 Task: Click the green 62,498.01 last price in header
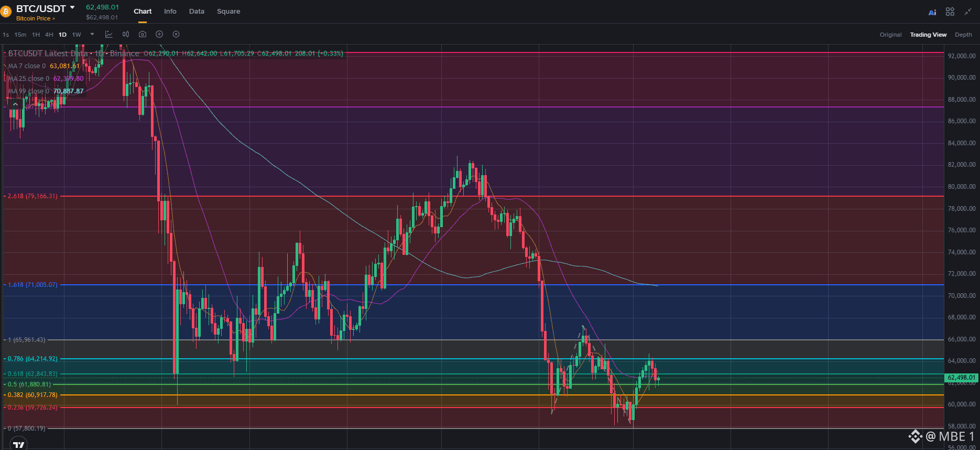tap(102, 7)
